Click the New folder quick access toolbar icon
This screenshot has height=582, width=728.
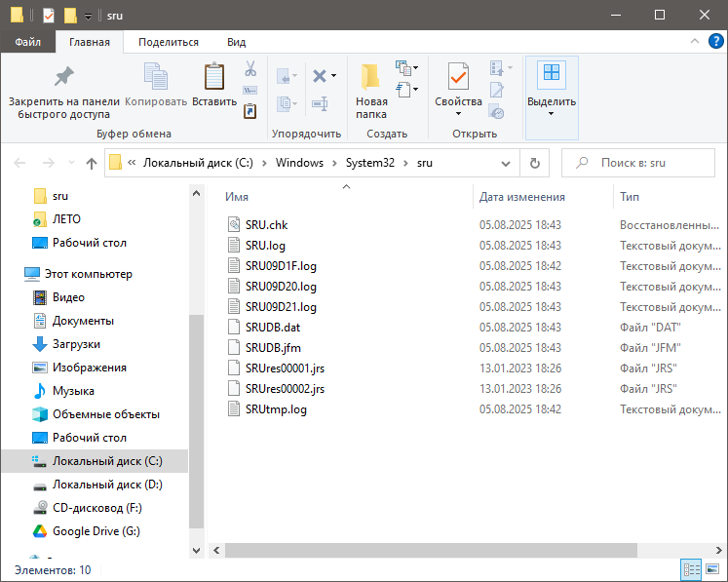click(x=70, y=16)
